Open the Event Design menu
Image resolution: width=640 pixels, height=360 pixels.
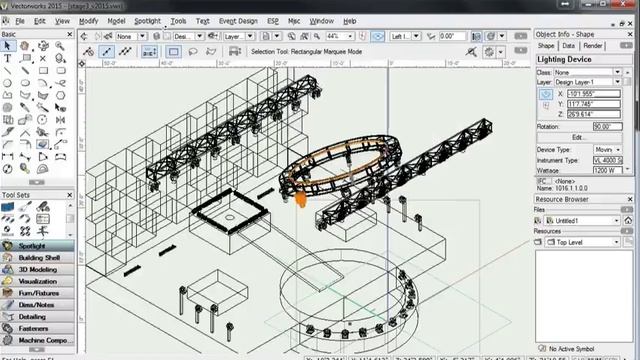point(238,21)
